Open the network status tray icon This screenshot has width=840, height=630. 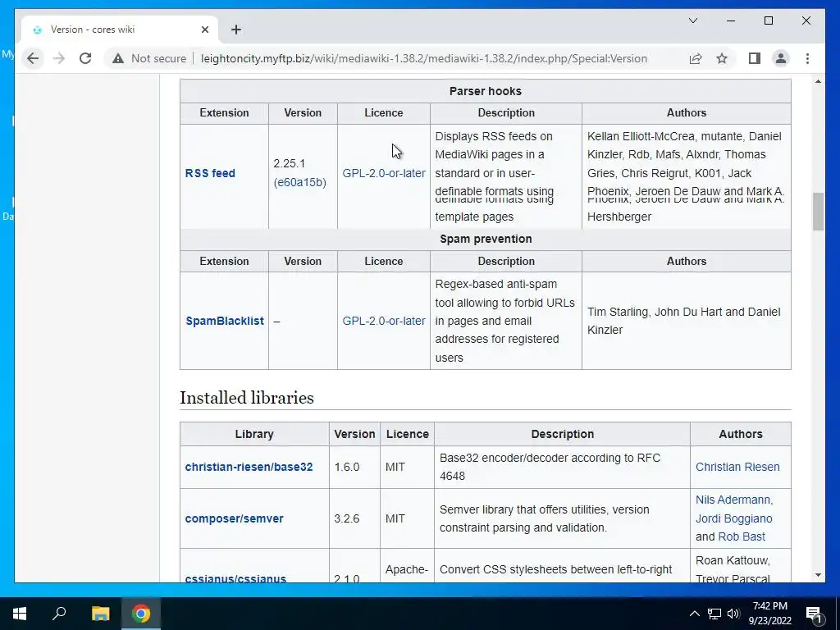714,614
